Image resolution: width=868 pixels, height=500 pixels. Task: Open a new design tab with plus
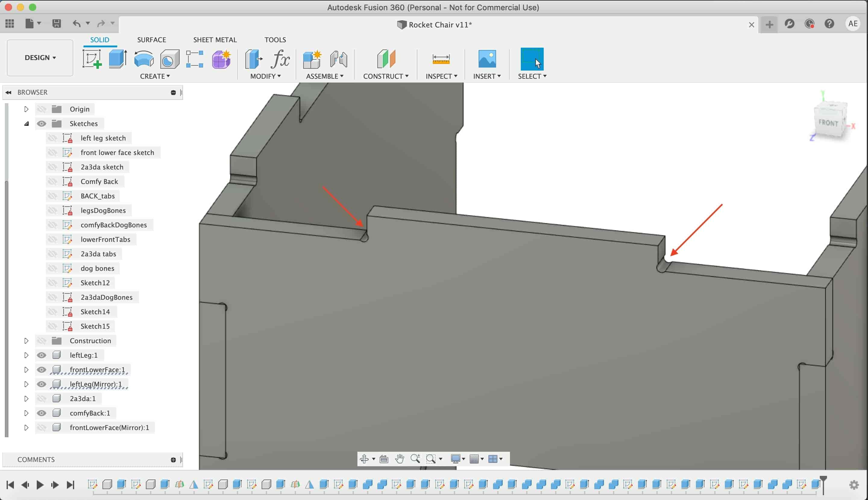(769, 24)
